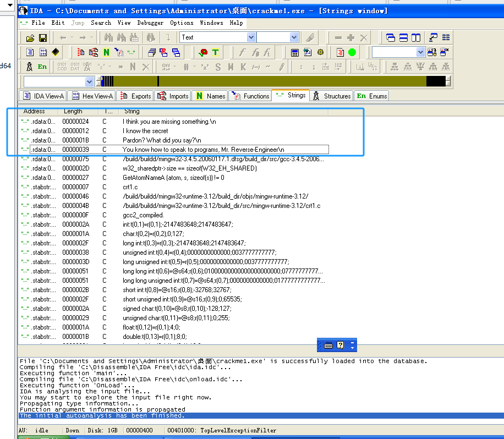The height and width of the screenshot is (439, 504).
Task: Open the Edit menu
Action: click(x=58, y=23)
